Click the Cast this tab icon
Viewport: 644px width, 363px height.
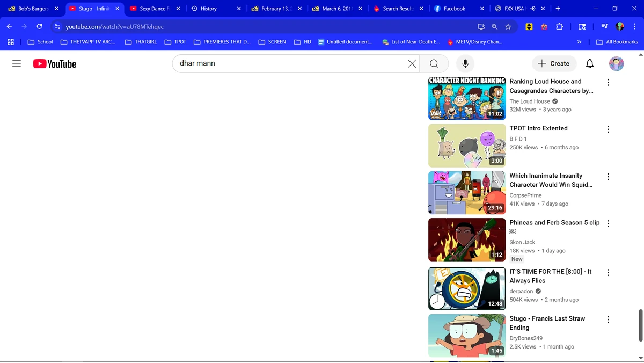(x=481, y=26)
